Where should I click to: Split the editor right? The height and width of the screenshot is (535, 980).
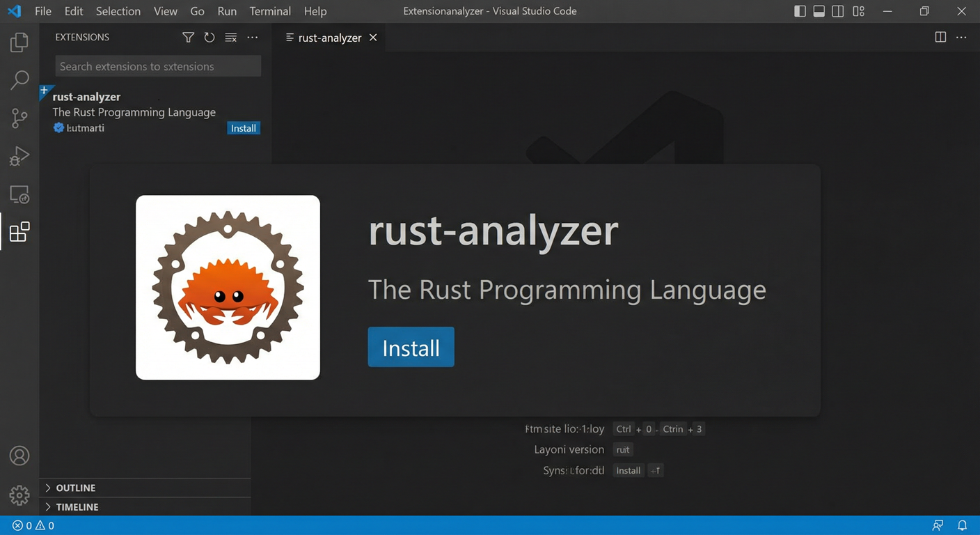[x=940, y=38]
